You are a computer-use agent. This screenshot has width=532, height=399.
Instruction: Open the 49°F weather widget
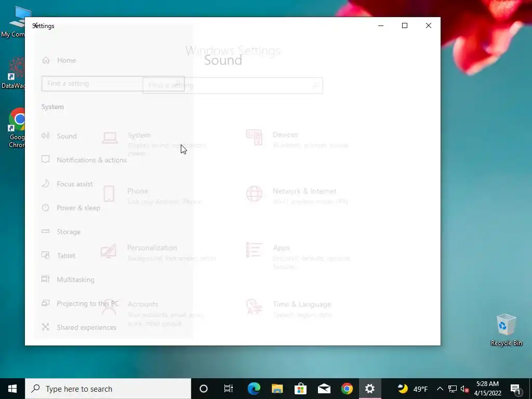(413, 389)
